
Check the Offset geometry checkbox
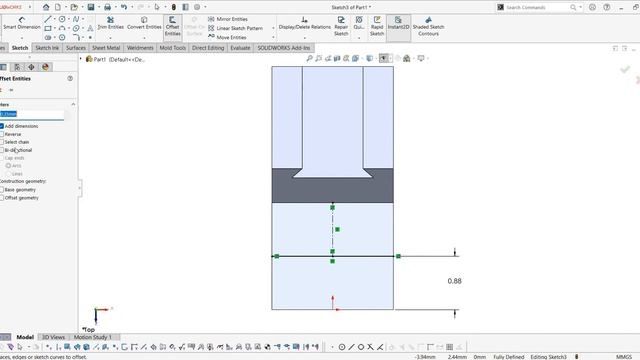(2, 198)
